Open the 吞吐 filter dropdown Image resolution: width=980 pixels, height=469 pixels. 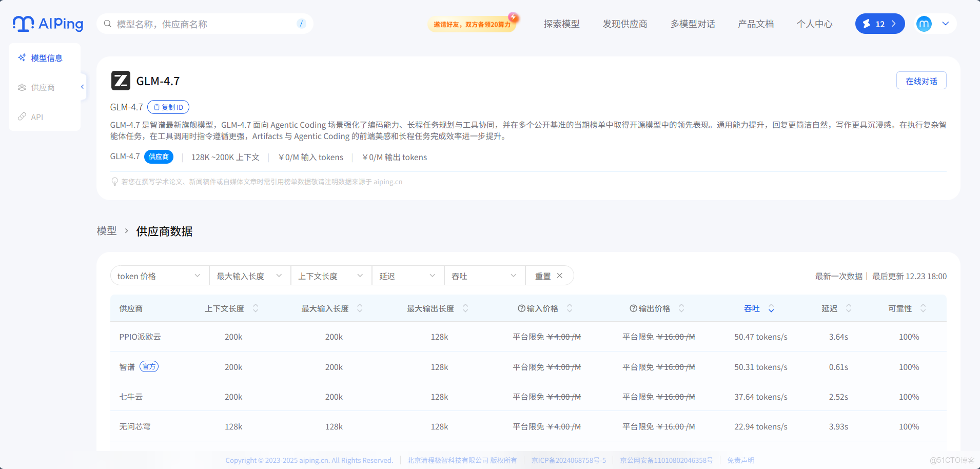pyautogui.click(x=484, y=276)
